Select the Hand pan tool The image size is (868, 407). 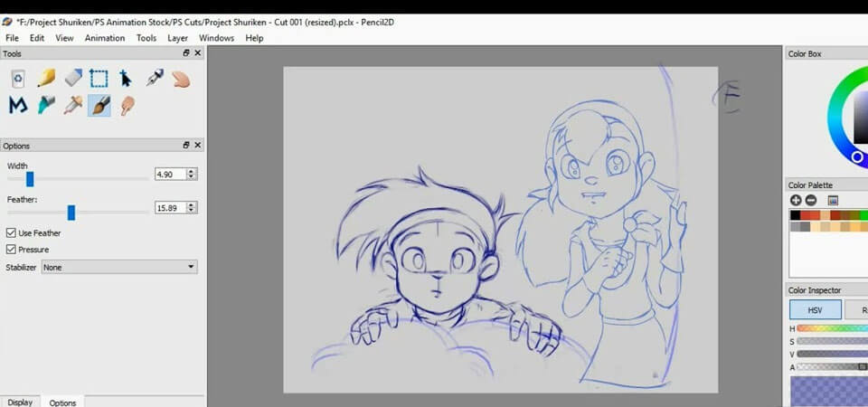[x=181, y=79]
